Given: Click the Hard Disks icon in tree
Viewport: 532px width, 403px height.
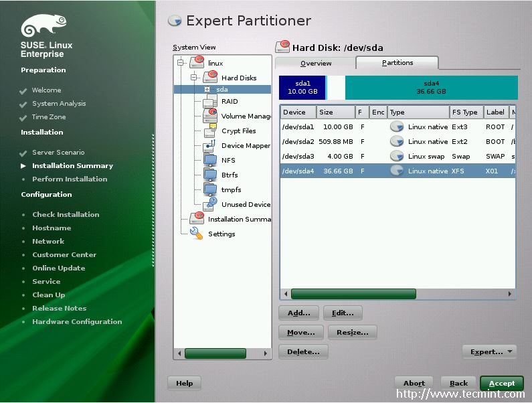Looking at the screenshot, I should (210, 77).
